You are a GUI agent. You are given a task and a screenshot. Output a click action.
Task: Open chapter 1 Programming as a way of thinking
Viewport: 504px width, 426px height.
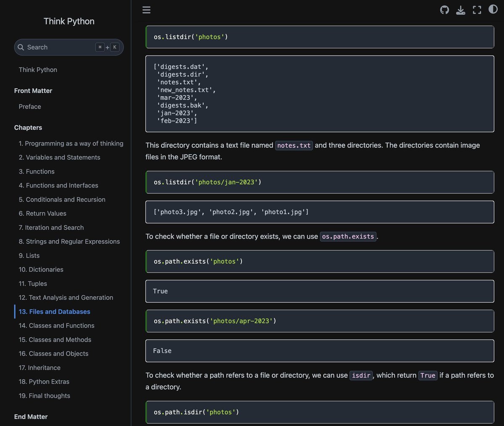[x=71, y=143]
